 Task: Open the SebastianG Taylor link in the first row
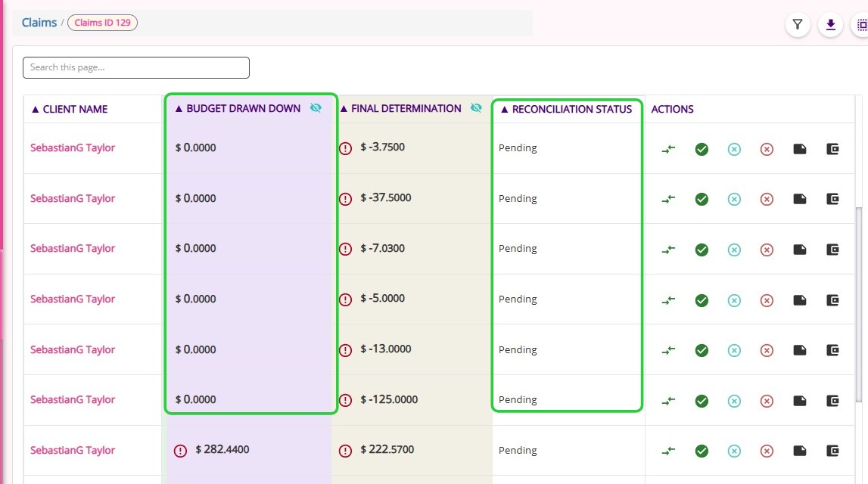[x=73, y=147]
